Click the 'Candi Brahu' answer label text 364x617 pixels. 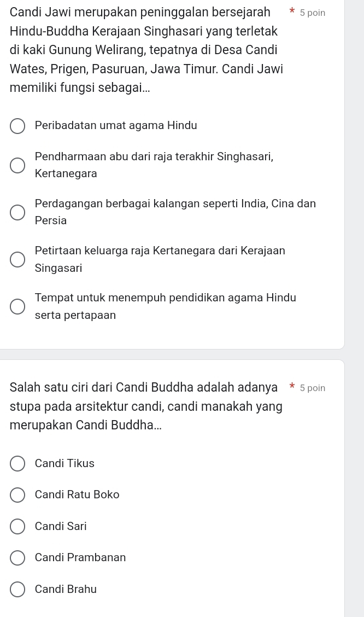pos(66,589)
